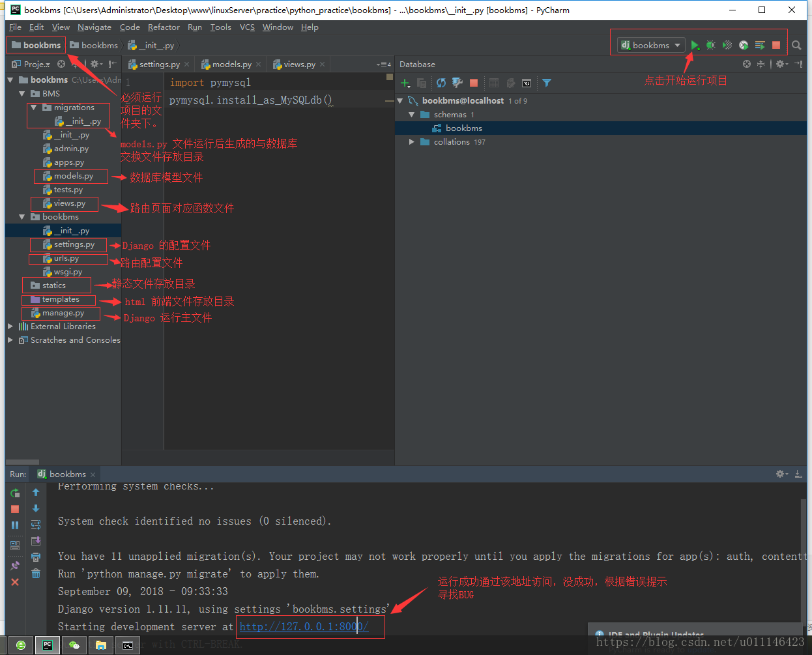Open the SQL console icon in Database toolbar
The height and width of the screenshot is (655, 812).
tap(527, 83)
